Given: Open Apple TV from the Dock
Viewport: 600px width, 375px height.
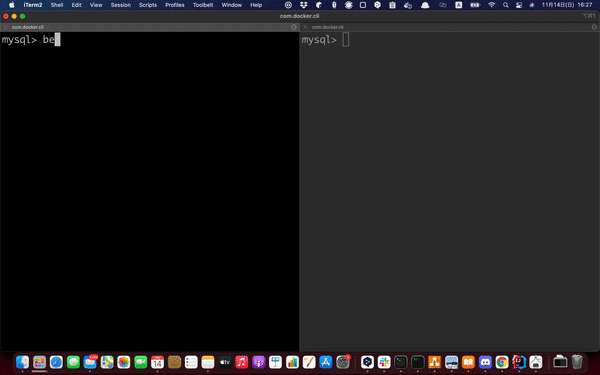Looking at the screenshot, I should 225,362.
